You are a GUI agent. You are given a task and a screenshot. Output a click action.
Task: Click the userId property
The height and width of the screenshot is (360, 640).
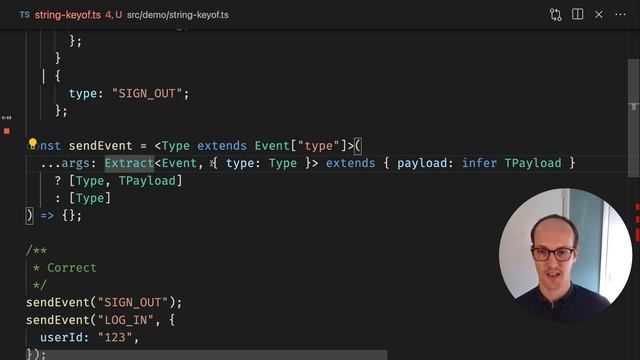coord(61,338)
